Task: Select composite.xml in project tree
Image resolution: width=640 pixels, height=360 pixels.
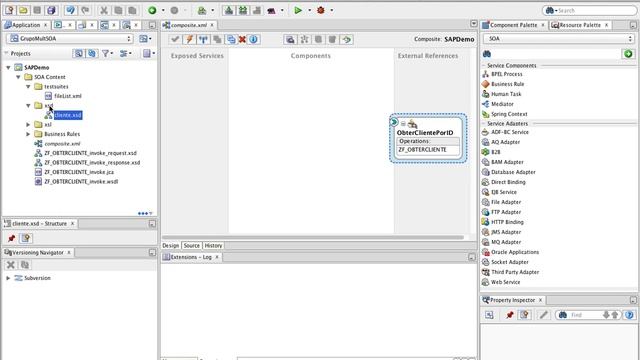Action: [62, 144]
